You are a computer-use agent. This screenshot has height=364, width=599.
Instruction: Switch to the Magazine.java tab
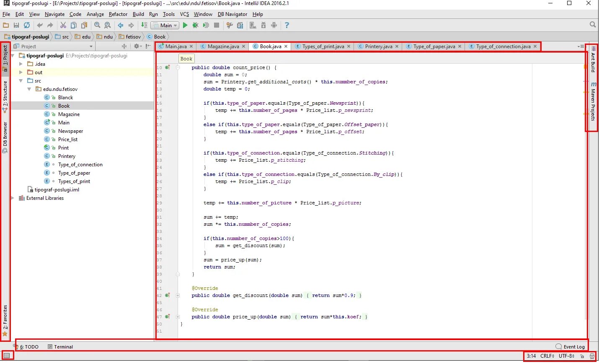pos(223,46)
